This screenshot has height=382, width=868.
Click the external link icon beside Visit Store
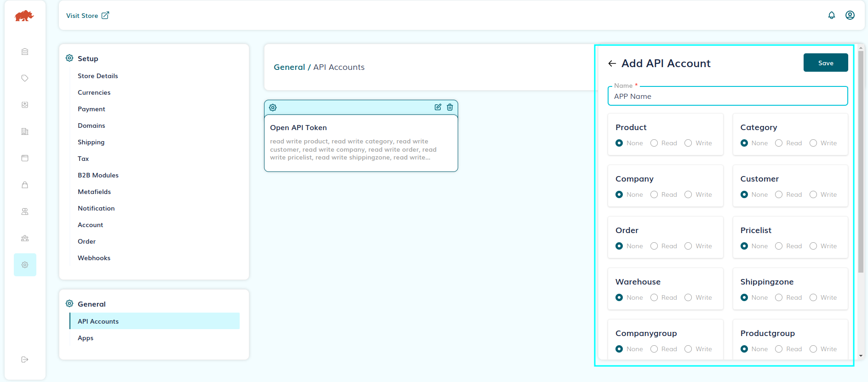click(x=105, y=16)
